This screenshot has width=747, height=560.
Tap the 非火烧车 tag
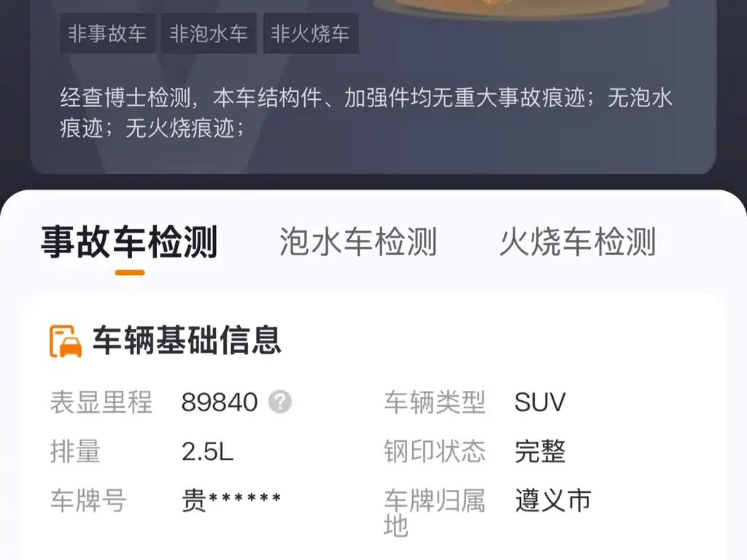click(x=311, y=34)
